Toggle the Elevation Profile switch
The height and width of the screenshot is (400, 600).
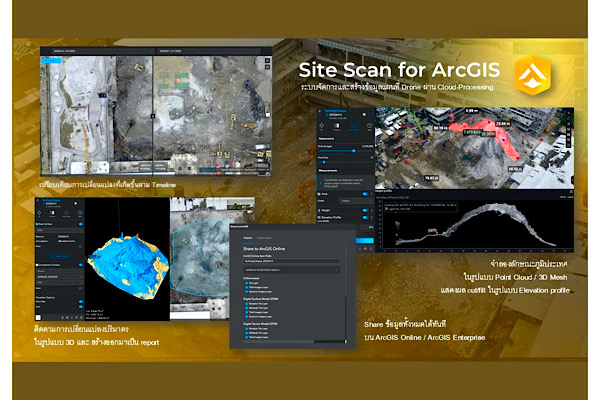[365, 217]
